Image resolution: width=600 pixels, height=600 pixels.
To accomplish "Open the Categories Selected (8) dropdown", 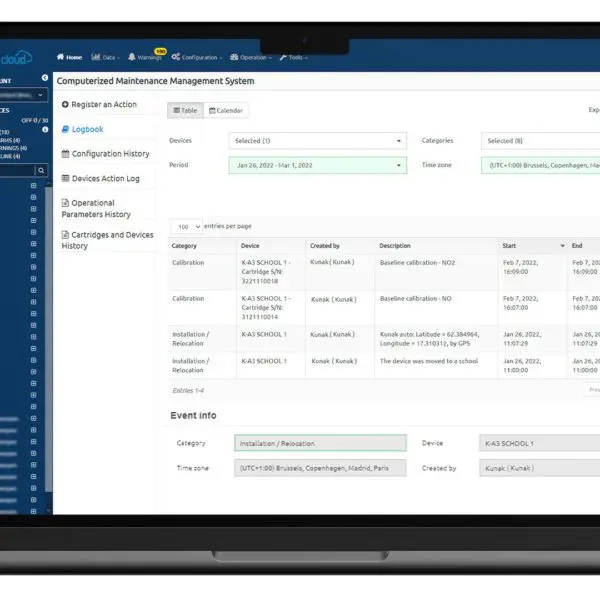I will tap(540, 141).
